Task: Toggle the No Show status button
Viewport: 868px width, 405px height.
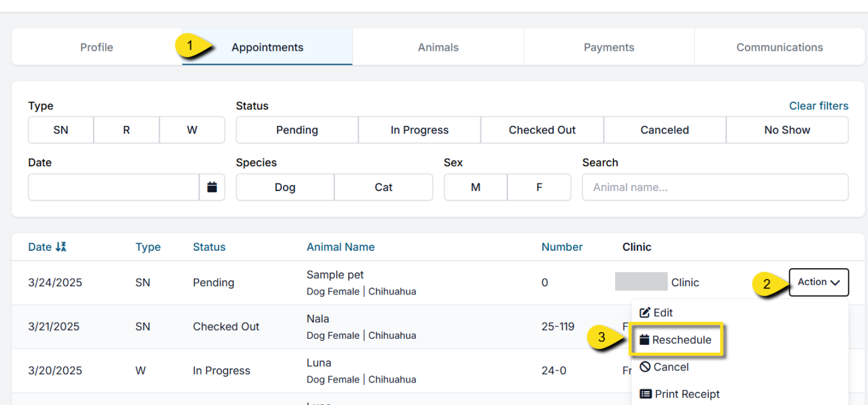Action: click(x=787, y=130)
